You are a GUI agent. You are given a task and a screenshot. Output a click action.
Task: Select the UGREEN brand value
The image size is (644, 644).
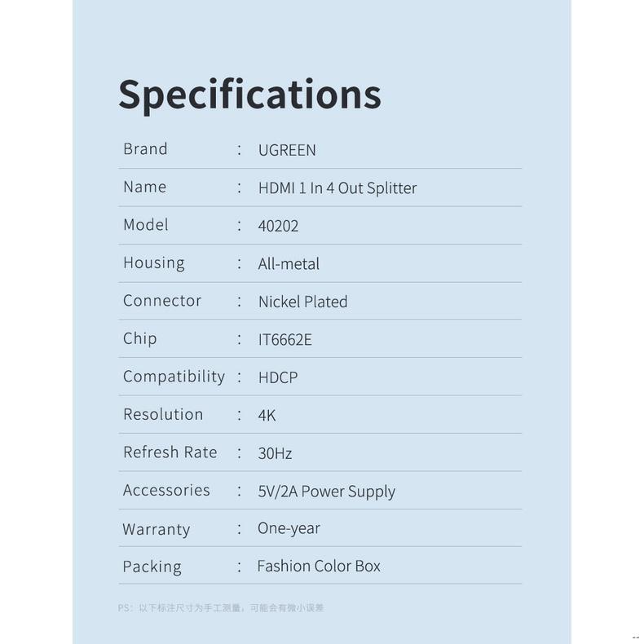(287, 150)
